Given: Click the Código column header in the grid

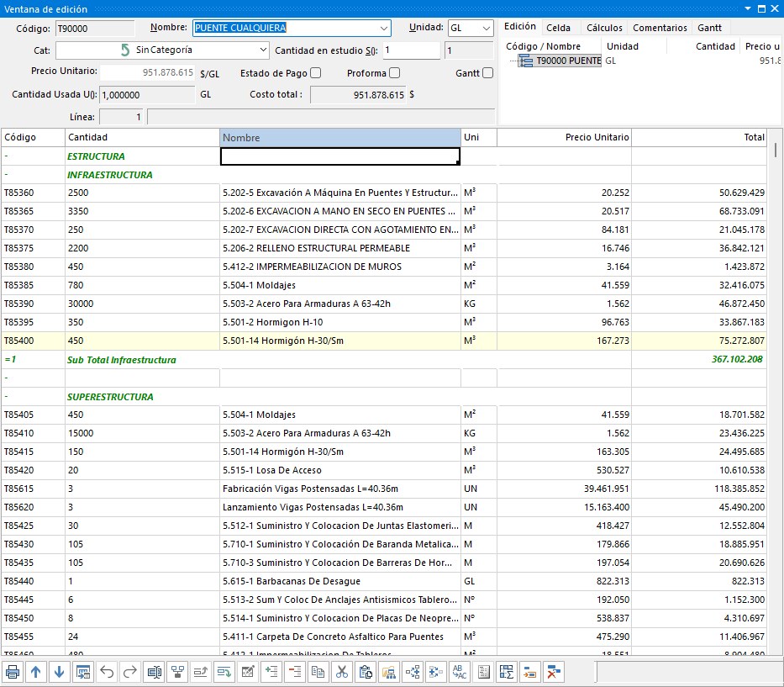Looking at the screenshot, I should [33, 138].
